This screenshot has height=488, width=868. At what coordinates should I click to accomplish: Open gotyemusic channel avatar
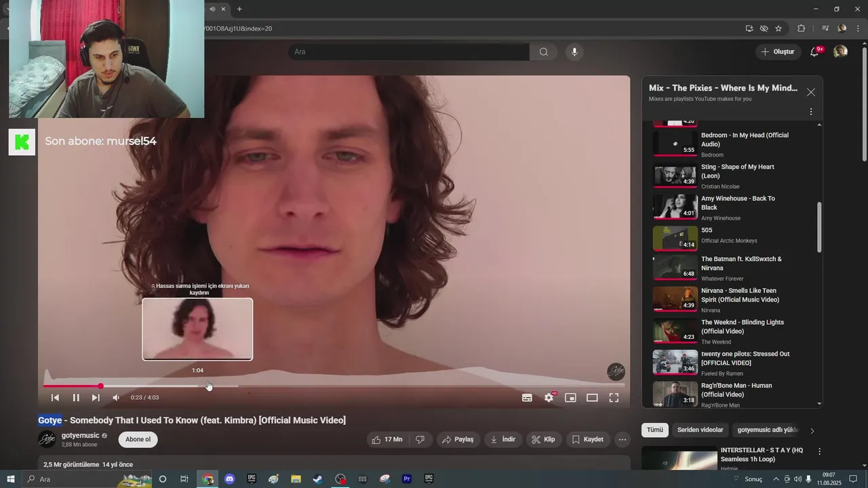tap(47, 439)
